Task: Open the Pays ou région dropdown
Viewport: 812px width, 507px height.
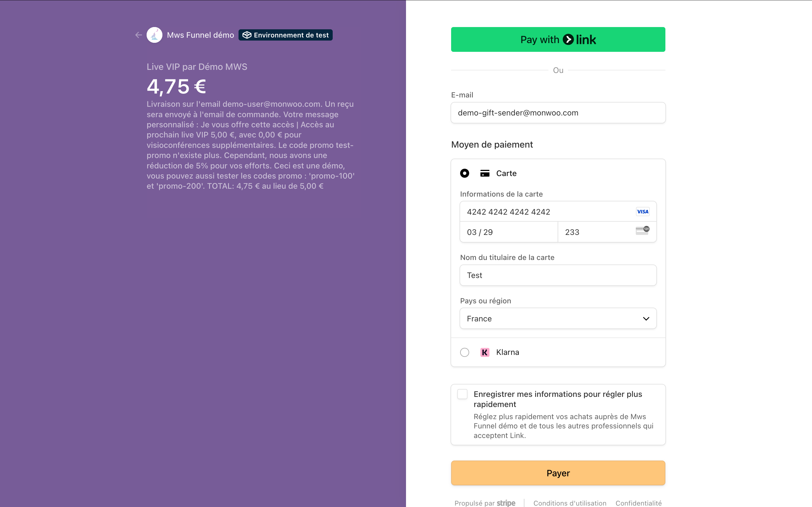Action: pos(558,319)
